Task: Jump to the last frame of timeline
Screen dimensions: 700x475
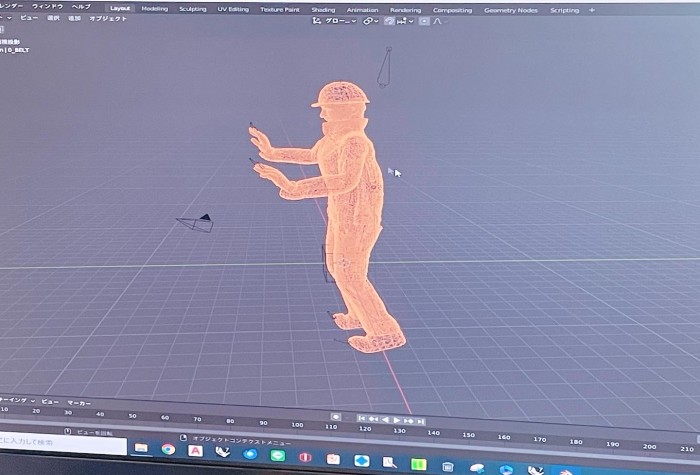Action: [x=421, y=421]
